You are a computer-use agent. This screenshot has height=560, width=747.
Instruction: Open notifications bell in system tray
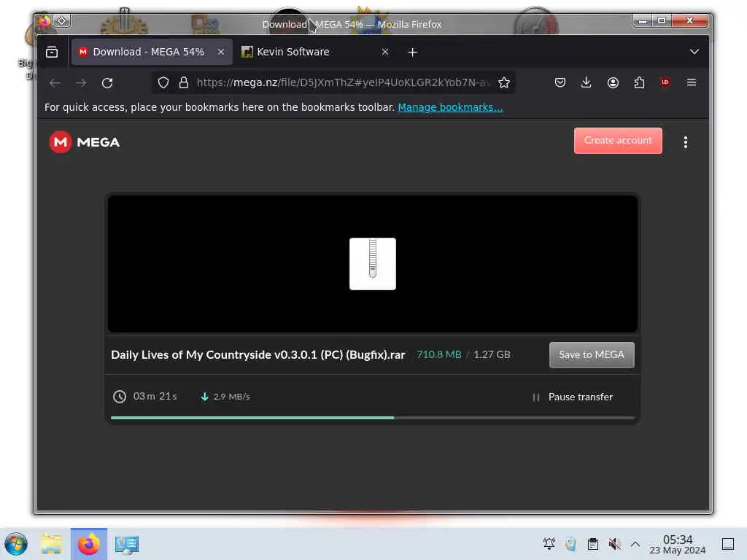click(549, 543)
